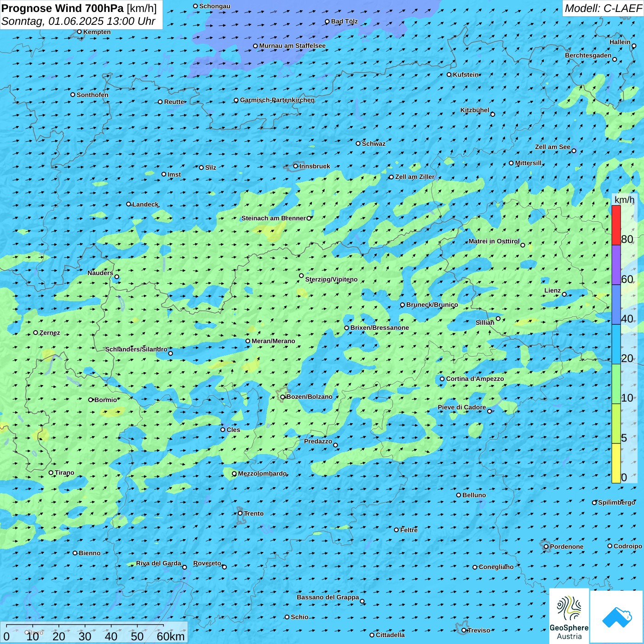Click the blue cloud logo in the corner
The height and width of the screenshot is (644, 644).
click(616, 617)
